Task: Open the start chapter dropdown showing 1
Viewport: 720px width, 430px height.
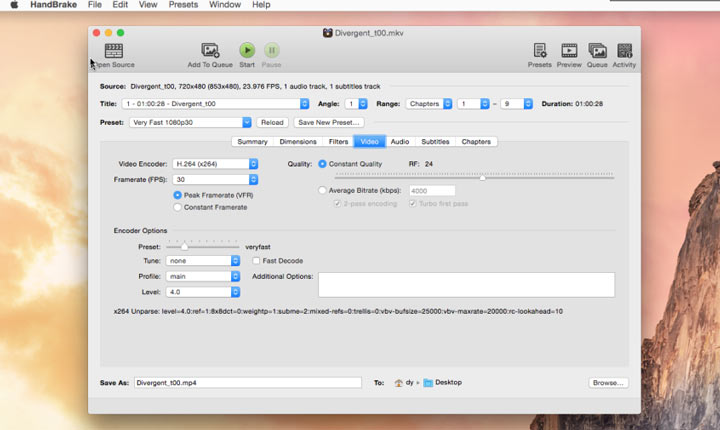Action: click(x=473, y=104)
